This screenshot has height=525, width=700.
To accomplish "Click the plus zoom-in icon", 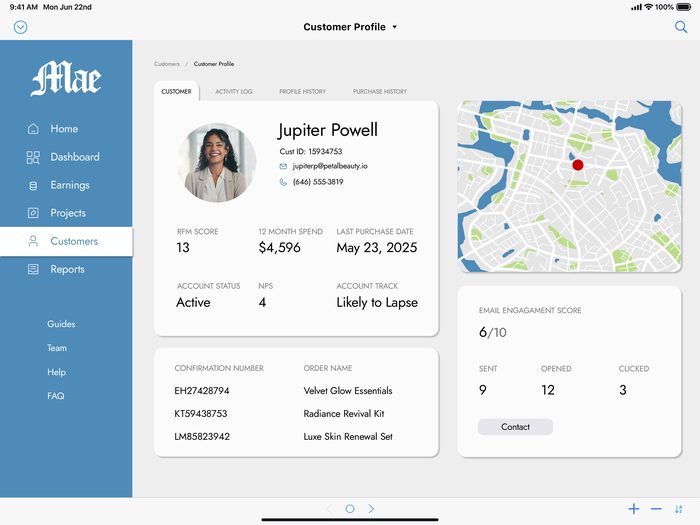I will pos(634,509).
